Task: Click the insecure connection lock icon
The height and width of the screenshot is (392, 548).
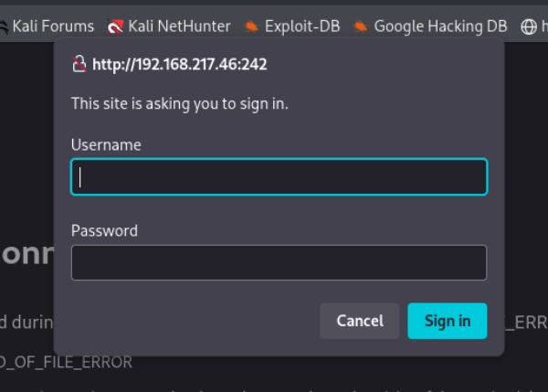Action: (79, 65)
